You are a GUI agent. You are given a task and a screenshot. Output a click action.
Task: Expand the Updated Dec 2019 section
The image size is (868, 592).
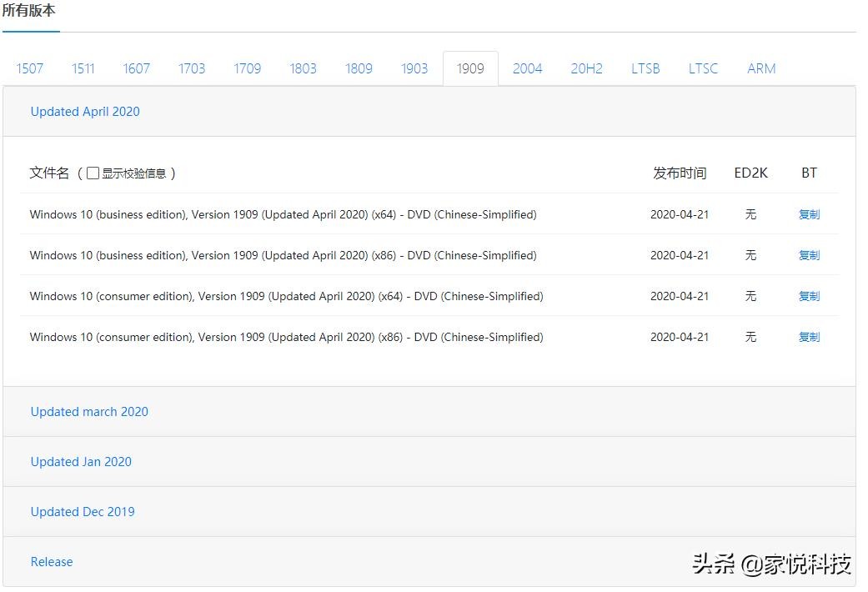[x=83, y=512]
